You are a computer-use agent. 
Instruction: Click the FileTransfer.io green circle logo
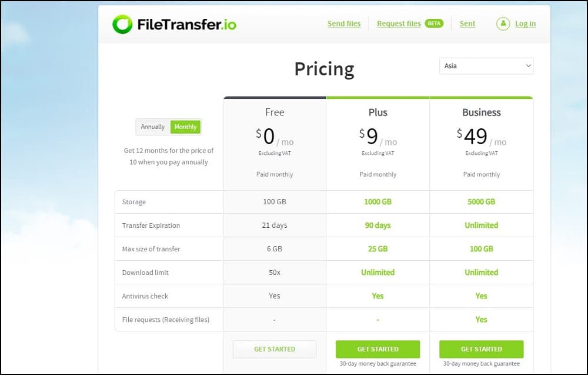point(122,24)
